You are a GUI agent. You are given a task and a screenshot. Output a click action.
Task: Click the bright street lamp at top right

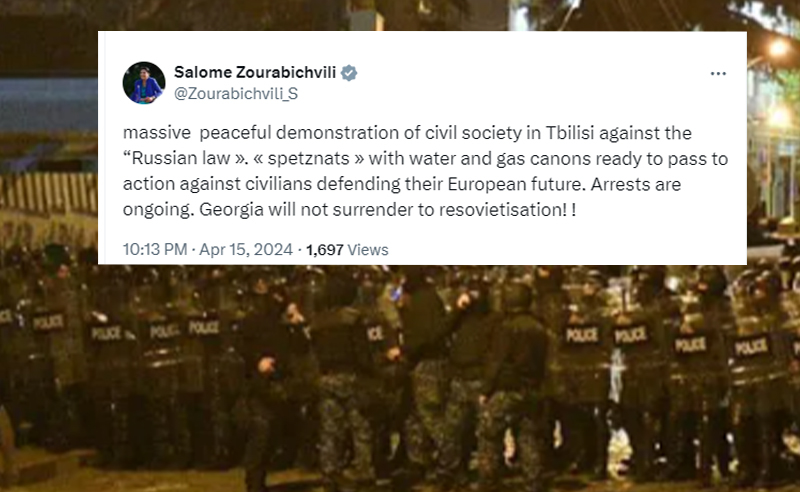click(778, 48)
